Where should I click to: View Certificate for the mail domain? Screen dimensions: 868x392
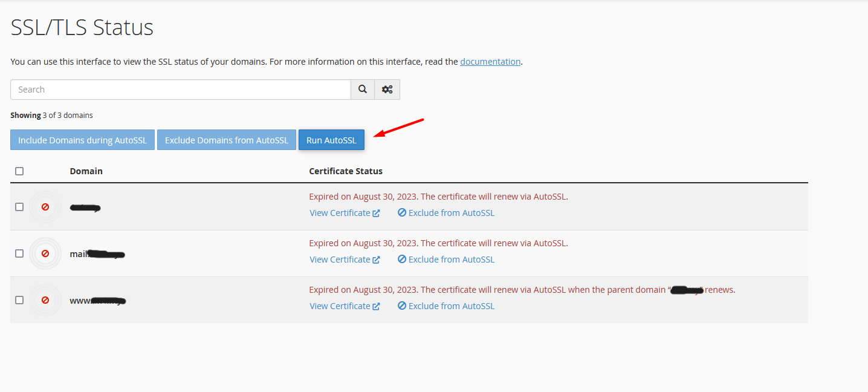340,260
